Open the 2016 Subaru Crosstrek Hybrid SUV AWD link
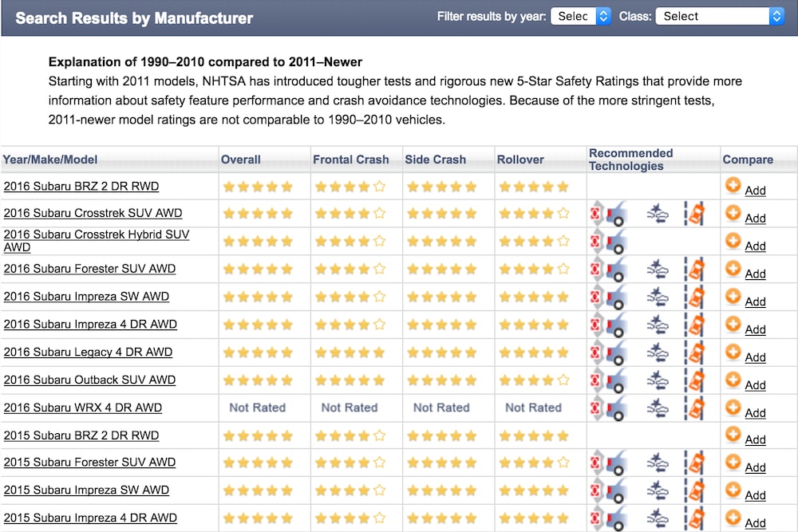This screenshot has width=798, height=532. point(97,241)
